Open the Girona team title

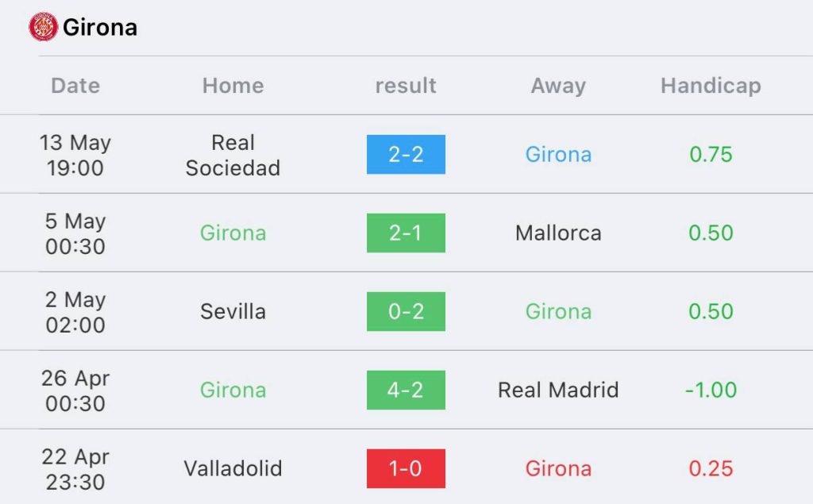tap(100, 28)
